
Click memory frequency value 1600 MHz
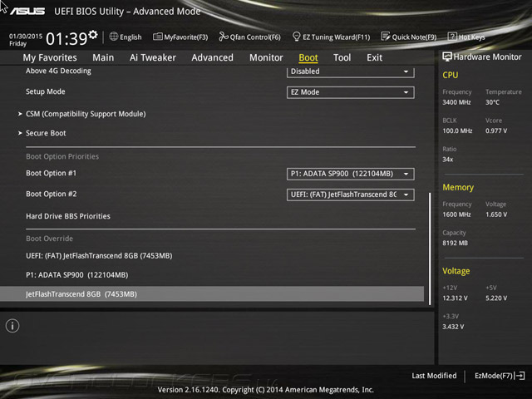[456, 214]
